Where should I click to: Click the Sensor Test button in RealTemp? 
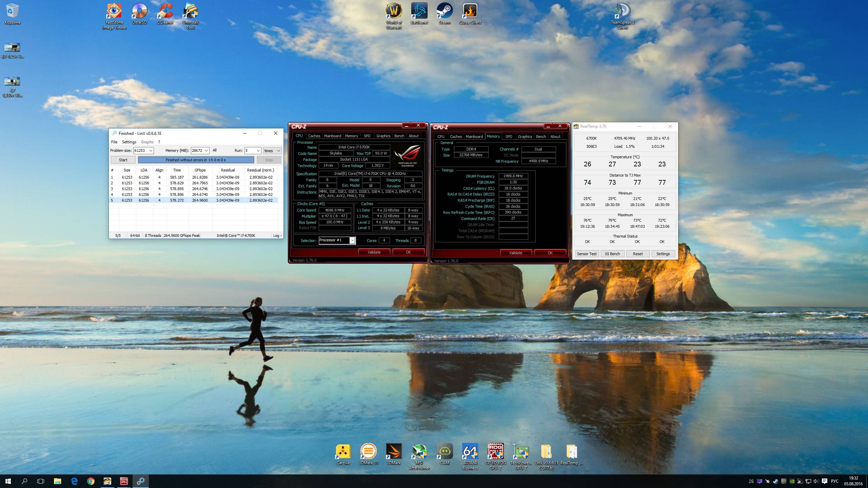(587, 254)
